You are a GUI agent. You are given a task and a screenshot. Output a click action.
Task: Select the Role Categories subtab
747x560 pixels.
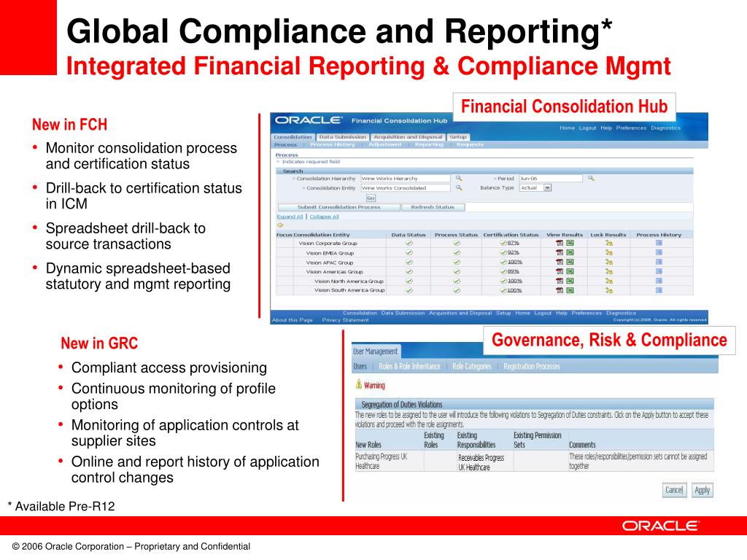tap(472, 366)
